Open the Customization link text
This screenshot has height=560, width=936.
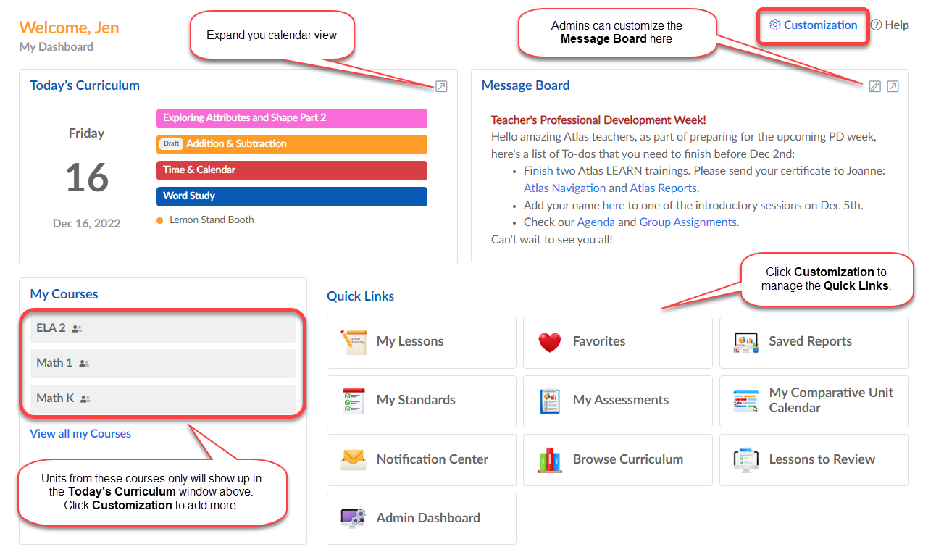pos(820,25)
